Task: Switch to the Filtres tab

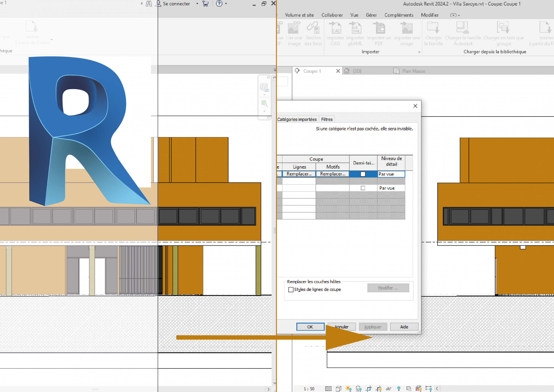Action: click(327, 119)
